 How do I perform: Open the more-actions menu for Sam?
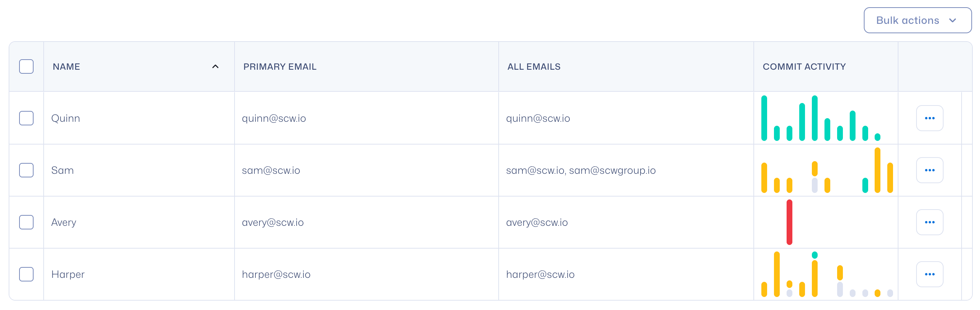(x=929, y=170)
